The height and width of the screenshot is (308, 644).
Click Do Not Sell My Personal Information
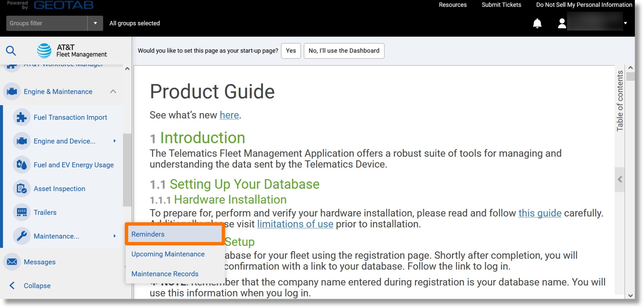[x=584, y=5]
